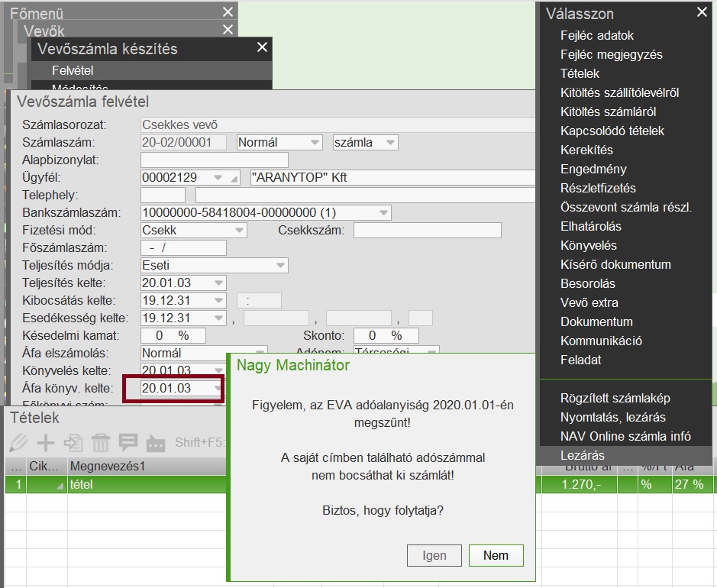This screenshot has height=588, width=717.
Task: Close the Válasszon menu panel
Action: (x=702, y=12)
